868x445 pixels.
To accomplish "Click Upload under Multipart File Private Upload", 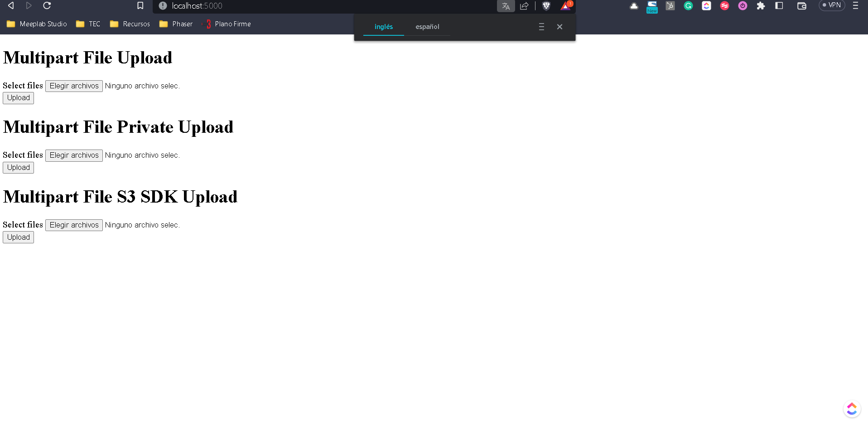I will pos(19,168).
